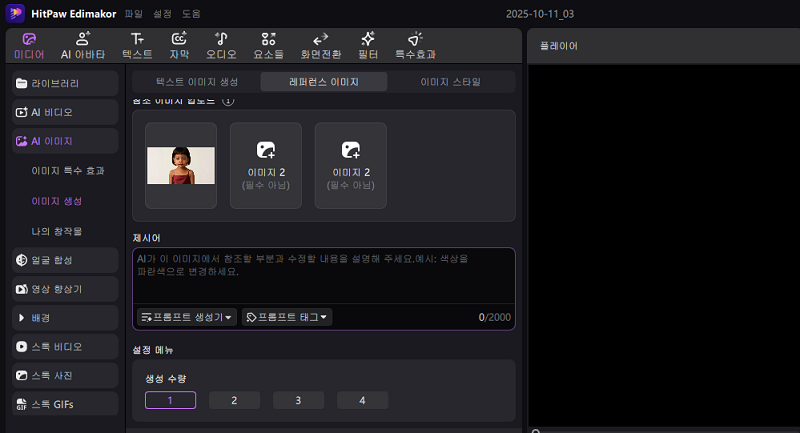Select the 텍스트 tool icon
This screenshot has width=800, height=433.
point(137,45)
